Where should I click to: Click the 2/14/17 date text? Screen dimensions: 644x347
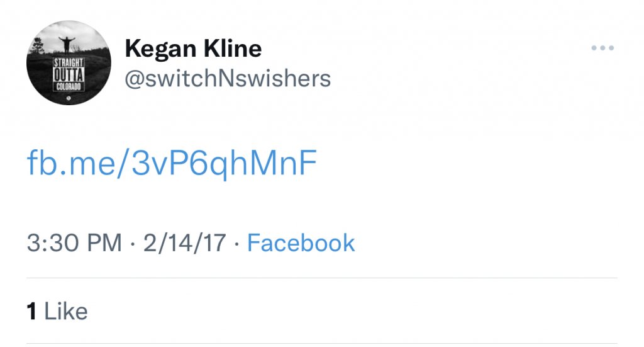[x=184, y=243]
